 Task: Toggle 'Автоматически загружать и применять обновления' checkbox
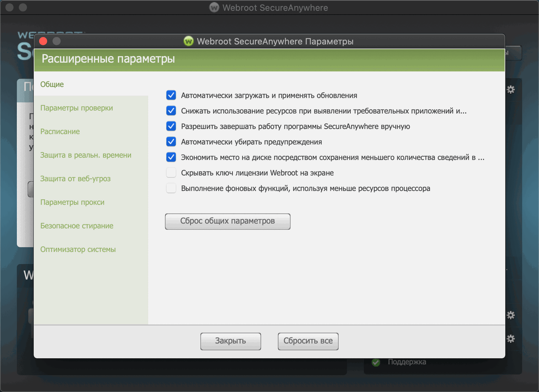tap(171, 95)
